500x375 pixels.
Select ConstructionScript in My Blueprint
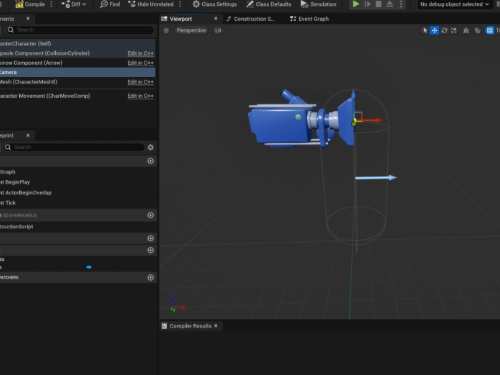[x=17, y=227]
